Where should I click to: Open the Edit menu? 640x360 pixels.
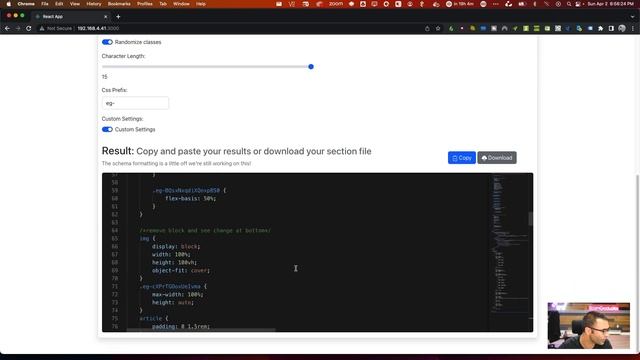(x=59, y=4)
